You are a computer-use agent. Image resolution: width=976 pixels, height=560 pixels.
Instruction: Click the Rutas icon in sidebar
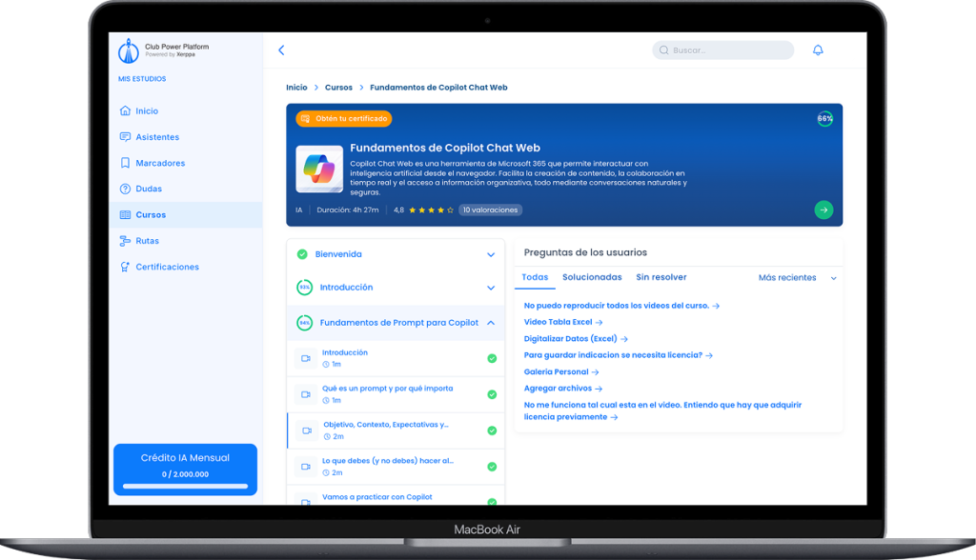click(125, 241)
